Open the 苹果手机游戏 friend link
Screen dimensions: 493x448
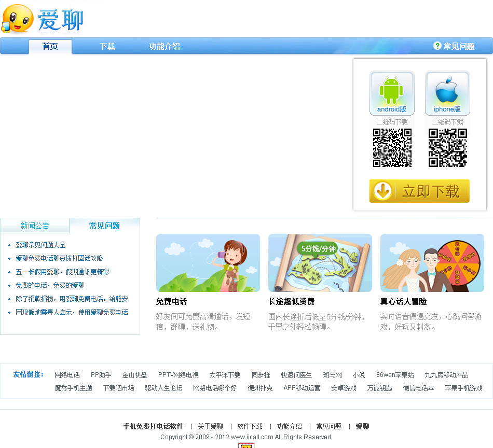point(463,388)
